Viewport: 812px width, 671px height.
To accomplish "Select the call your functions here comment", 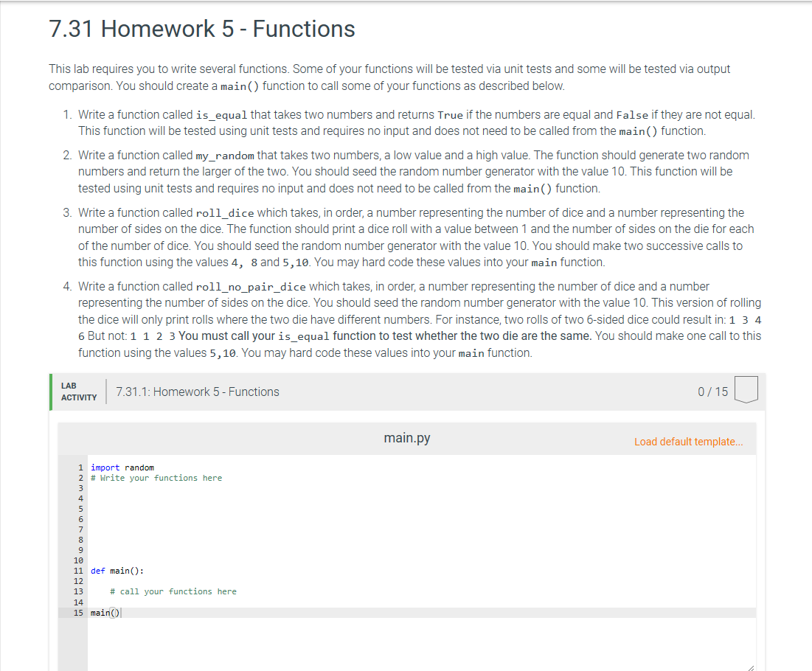I will tap(173, 591).
